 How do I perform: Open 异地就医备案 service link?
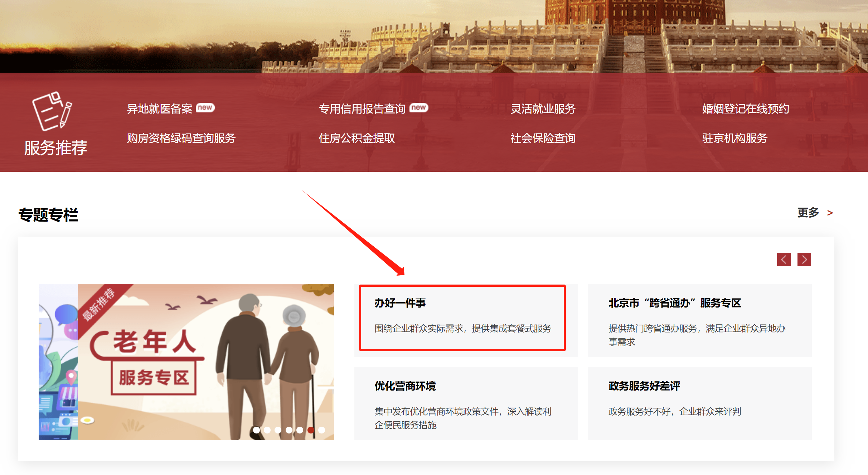(160, 109)
